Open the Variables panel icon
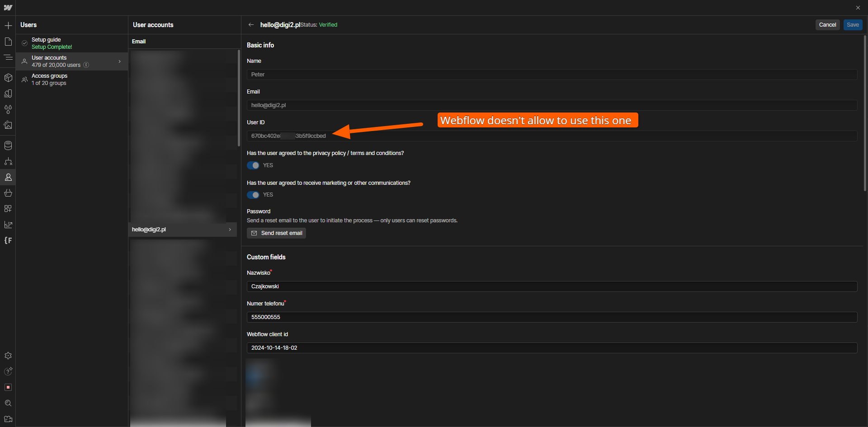Image resolution: width=868 pixels, height=427 pixels. [8, 94]
